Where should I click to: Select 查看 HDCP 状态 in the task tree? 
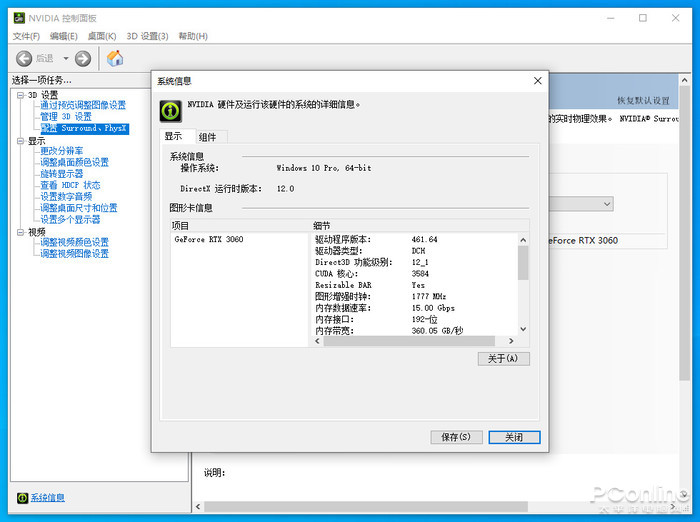(x=70, y=185)
